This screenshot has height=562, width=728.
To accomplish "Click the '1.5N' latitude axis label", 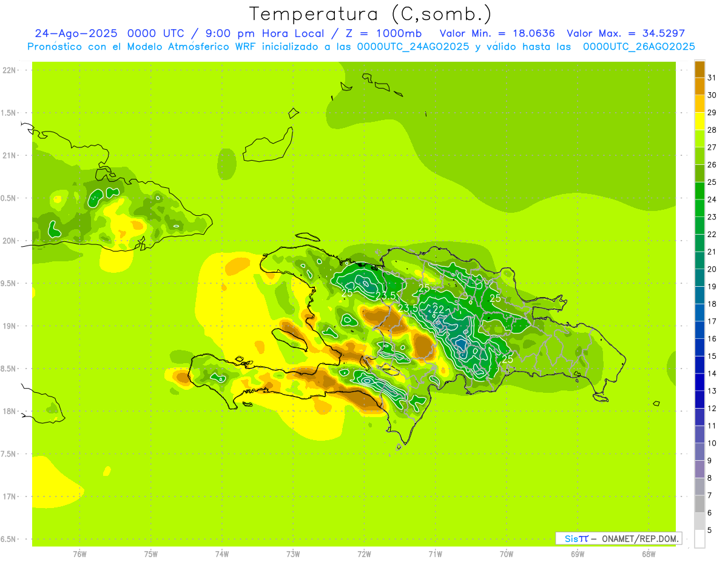I will coord(9,113).
